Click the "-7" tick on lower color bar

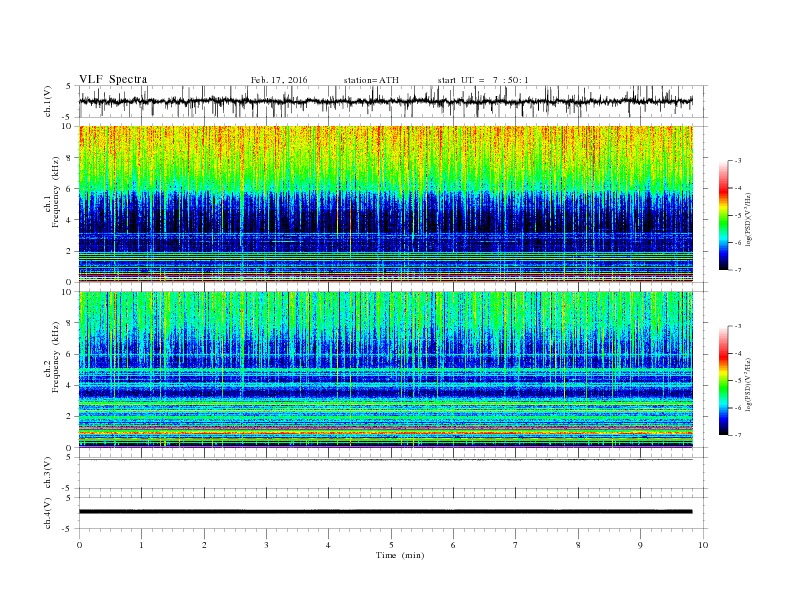(737, 435)
